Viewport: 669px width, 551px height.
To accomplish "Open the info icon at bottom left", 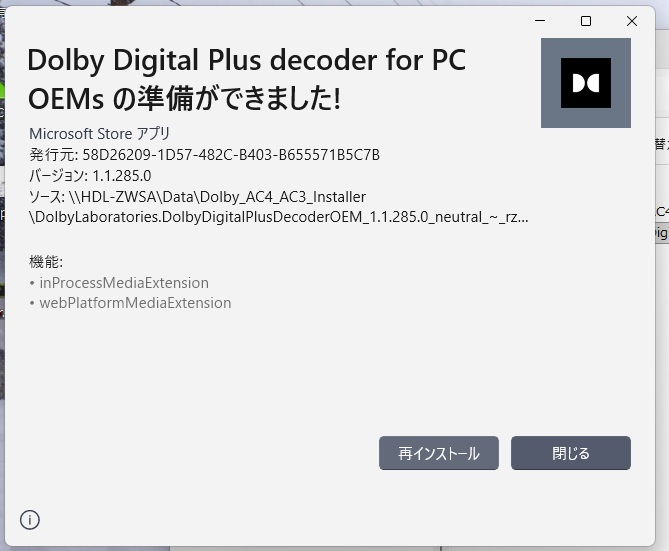I will (x=30, y=519).
